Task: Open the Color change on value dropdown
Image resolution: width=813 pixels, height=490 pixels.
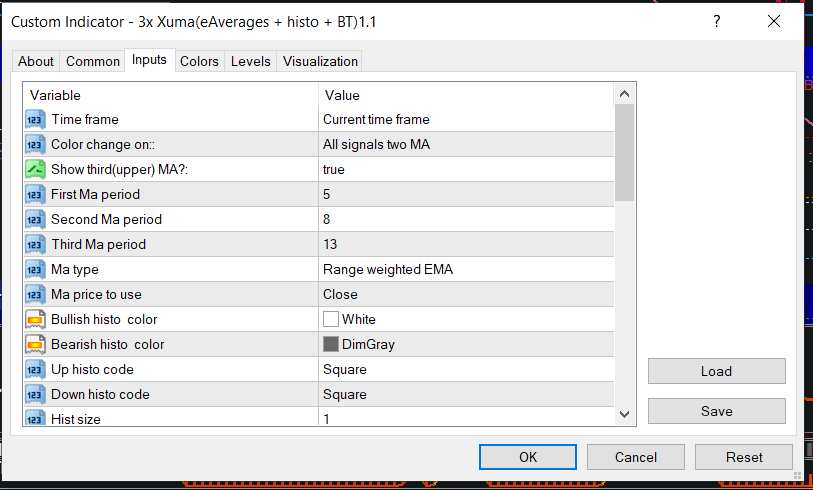Action: [465, 144]
